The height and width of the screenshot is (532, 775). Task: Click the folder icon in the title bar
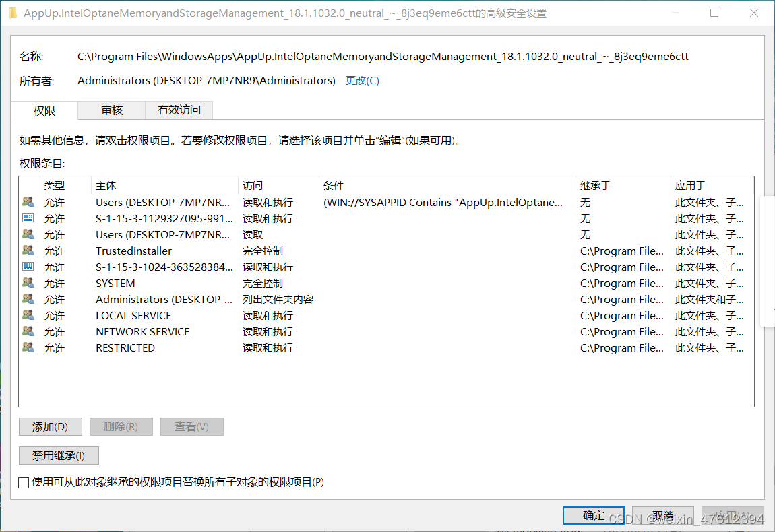tap(13, 13)
